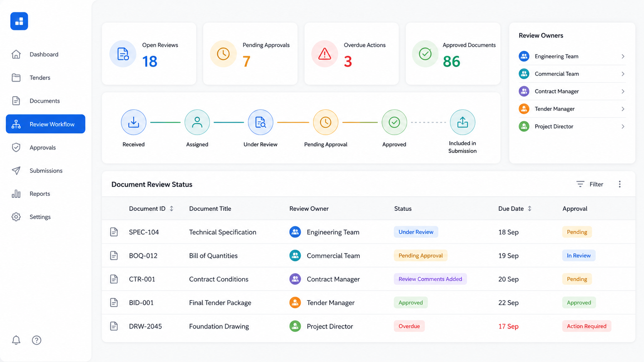
Task: Sort by Document ID column arrows
Action: [x=171, y=209]
